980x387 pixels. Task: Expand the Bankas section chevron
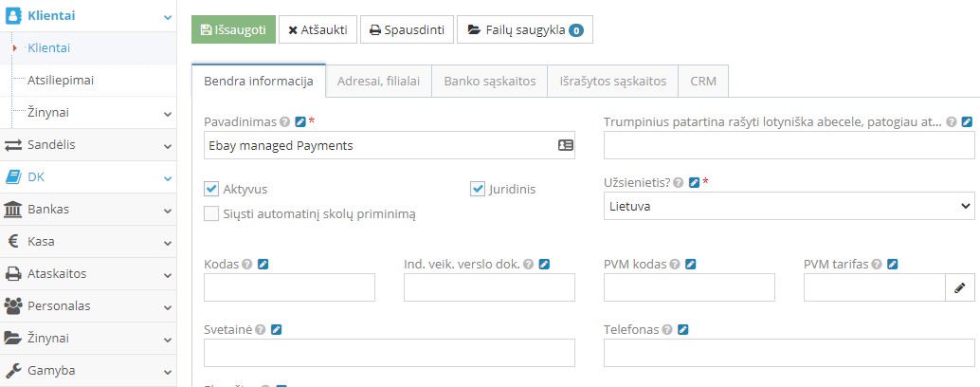(x=168, y=211)
